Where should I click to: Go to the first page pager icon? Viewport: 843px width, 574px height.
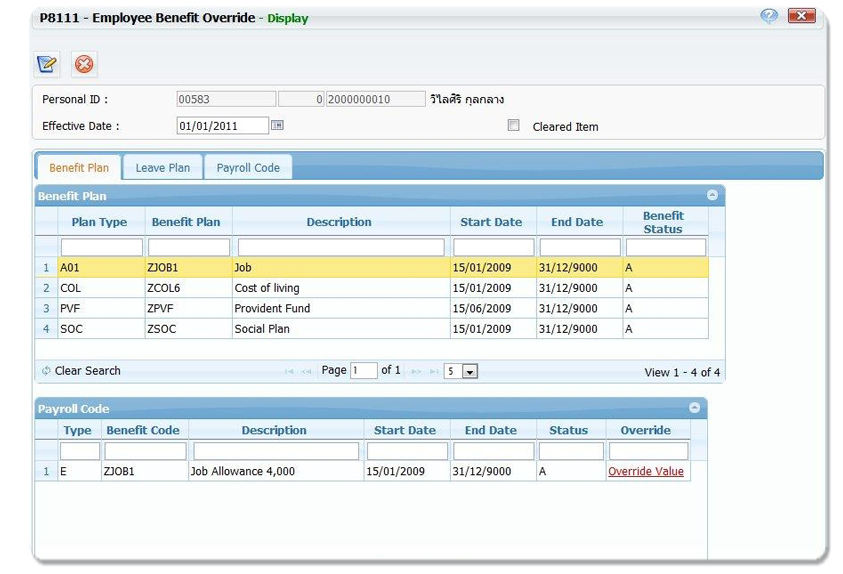point(289,371)
